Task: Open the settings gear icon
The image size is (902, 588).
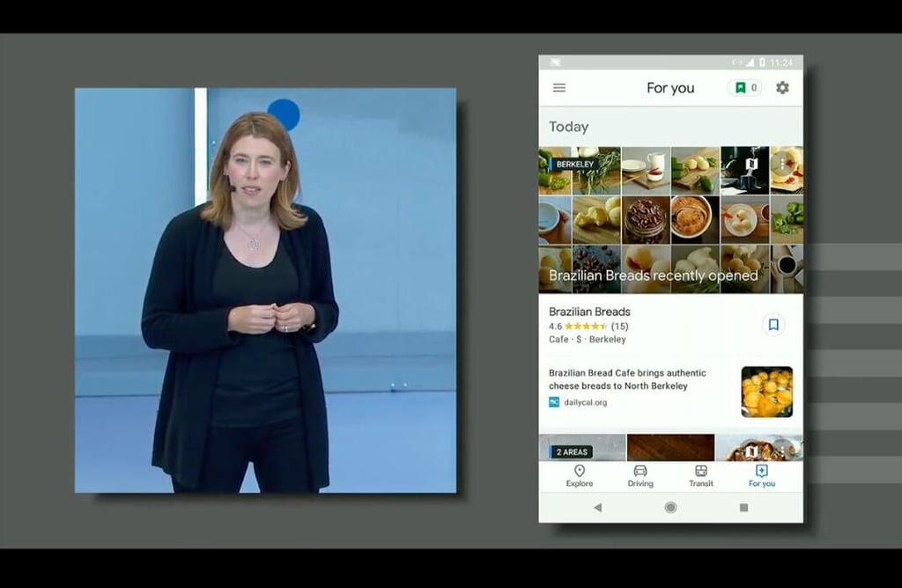Action: (x=782, y=87)
